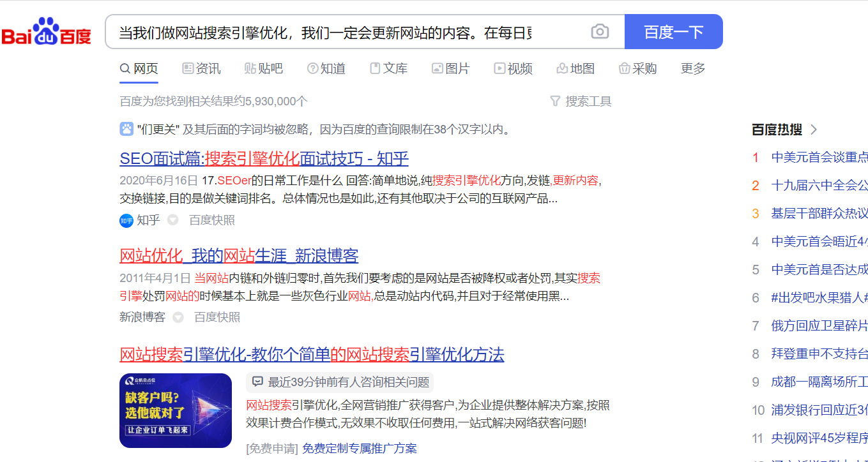Screen dimensions: 868x462
Task: Open hot search item #出发吧水果猎人
Action: pyautogui.click(x=819, y=297)
